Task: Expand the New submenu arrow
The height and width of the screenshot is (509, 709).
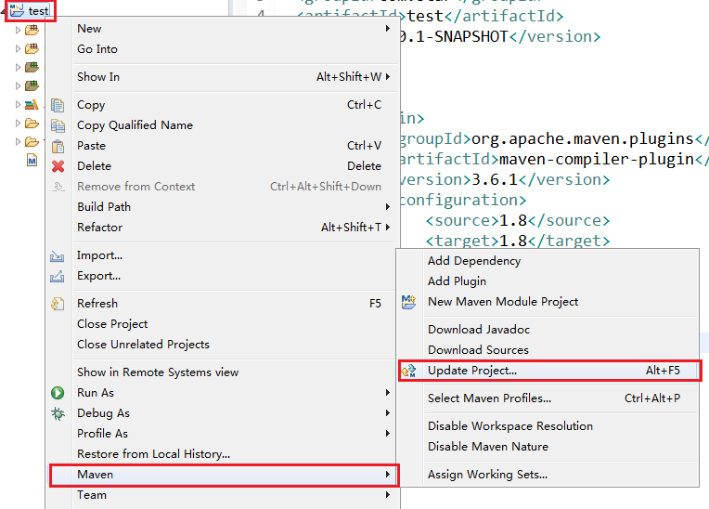Action: [x=388, y=28]
